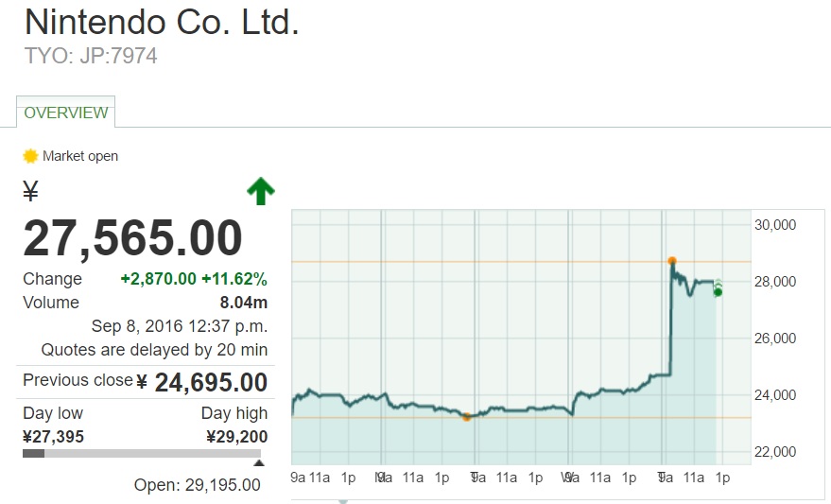Click the price 27,565.00
The width and height of the screenshot is (831, 504).
(132, 238)
